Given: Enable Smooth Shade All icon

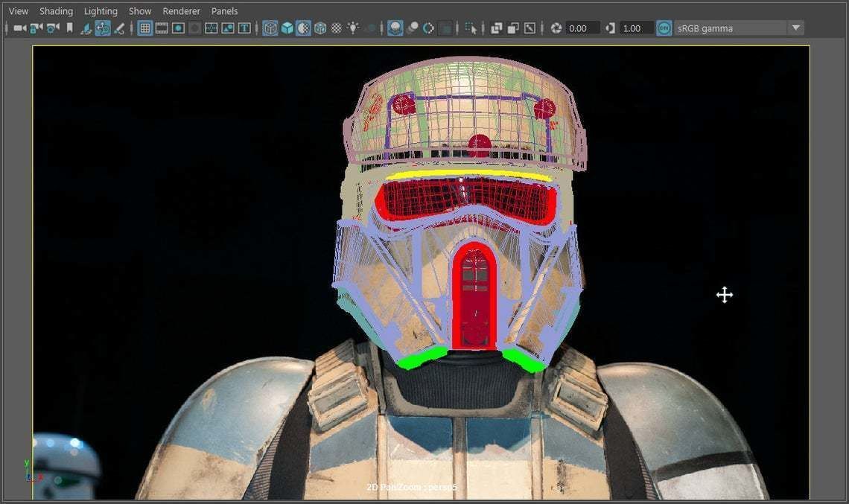Looking at the screenshot, I should click(287, 28).
